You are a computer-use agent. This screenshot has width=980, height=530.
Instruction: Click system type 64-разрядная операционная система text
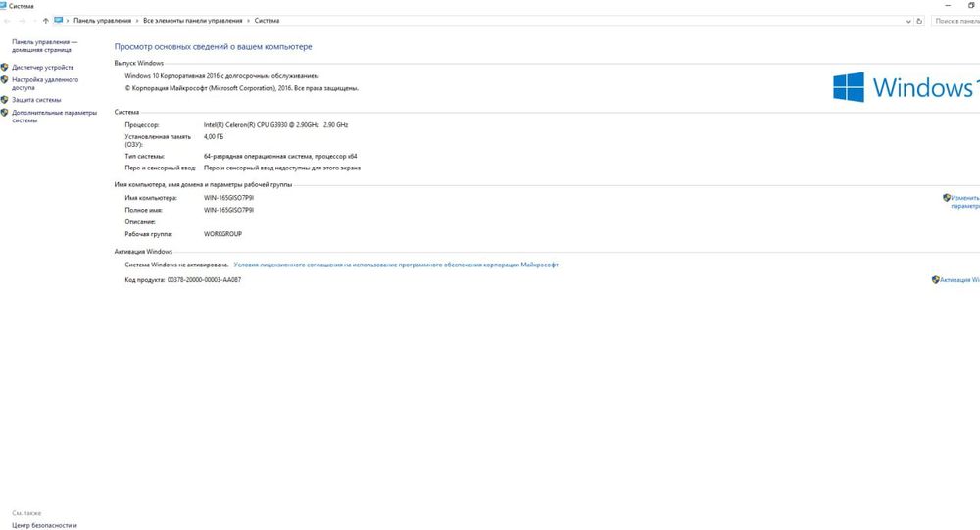pyautogui.click(x=280, y=156)
